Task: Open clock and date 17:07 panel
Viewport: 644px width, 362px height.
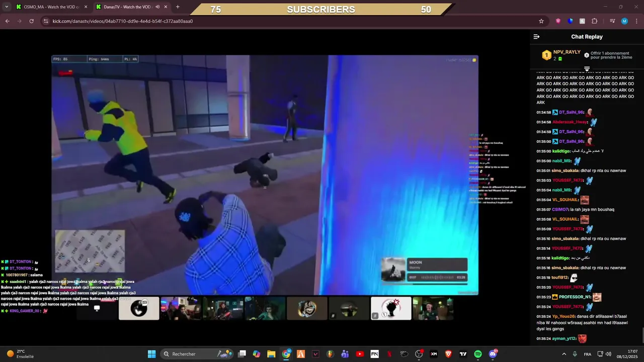Action: tap(628, 354)
